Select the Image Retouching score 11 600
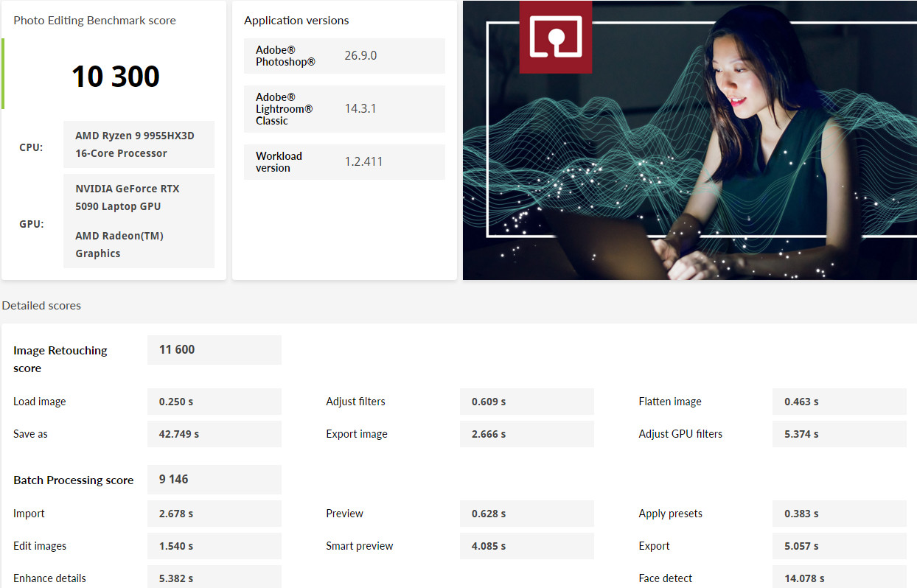Screen dimensions: 917x588 [x=177, y=350]
